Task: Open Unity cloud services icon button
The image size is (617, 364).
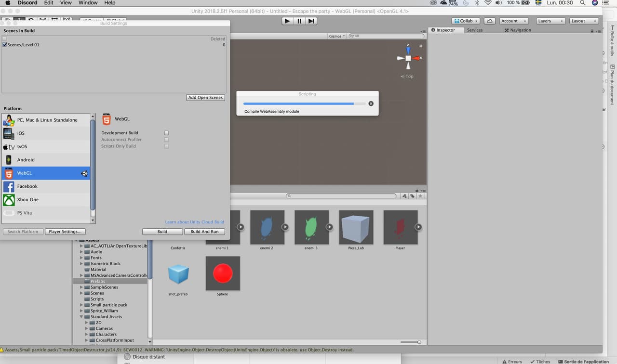Action: coord(490,21)
